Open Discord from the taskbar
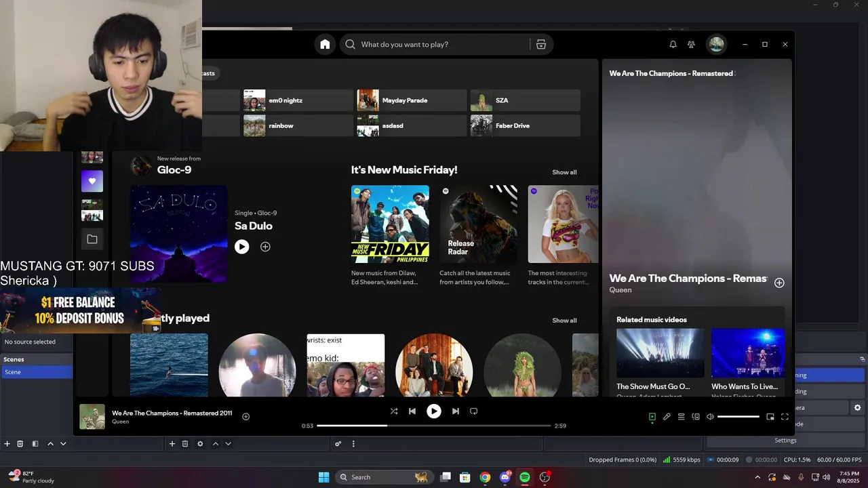868x488 pixels. click(x=505, y=477)
